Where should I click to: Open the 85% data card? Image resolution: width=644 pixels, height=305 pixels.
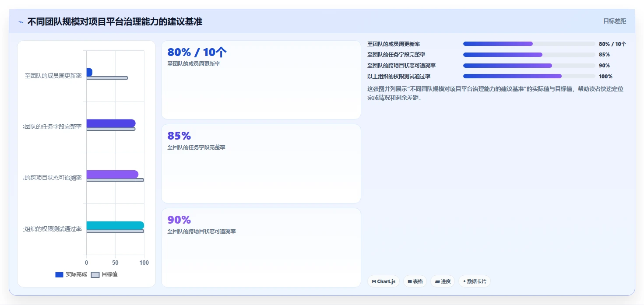261,164
